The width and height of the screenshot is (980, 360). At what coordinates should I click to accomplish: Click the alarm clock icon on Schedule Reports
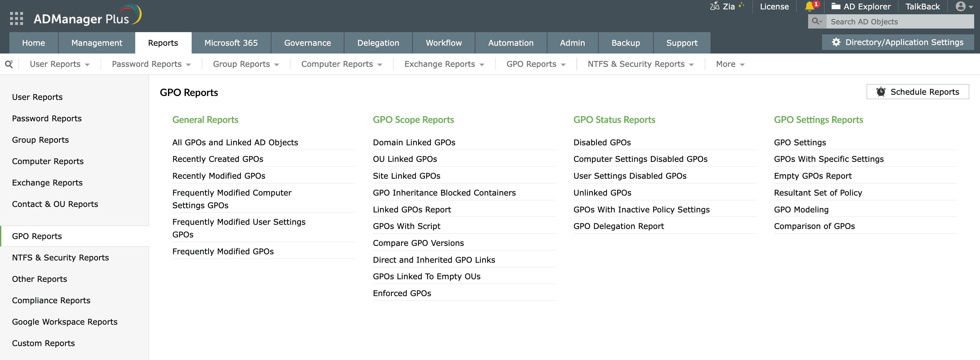click(x=881, y=92)
